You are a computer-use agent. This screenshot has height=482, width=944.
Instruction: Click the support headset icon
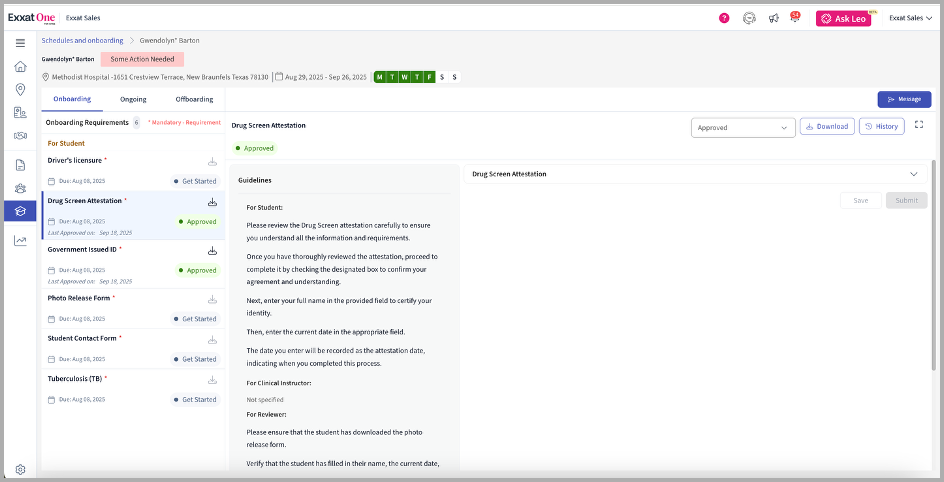click(x=749, y=18)
